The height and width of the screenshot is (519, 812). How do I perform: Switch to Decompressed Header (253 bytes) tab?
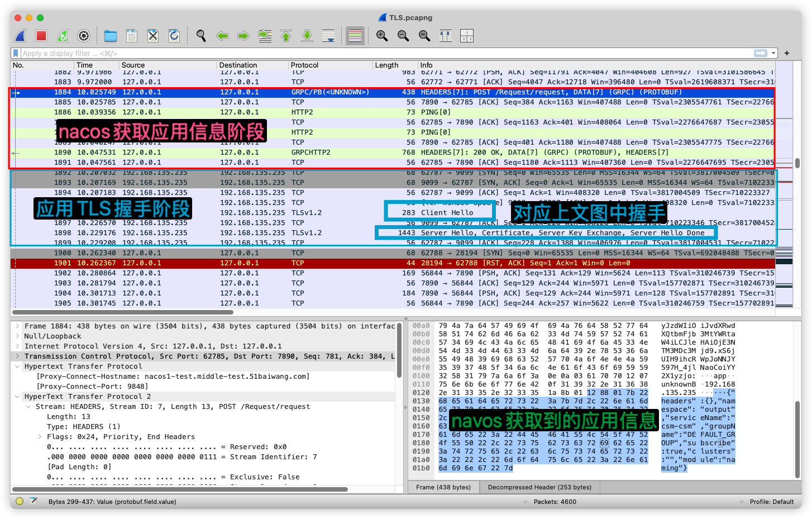(539, 487)
